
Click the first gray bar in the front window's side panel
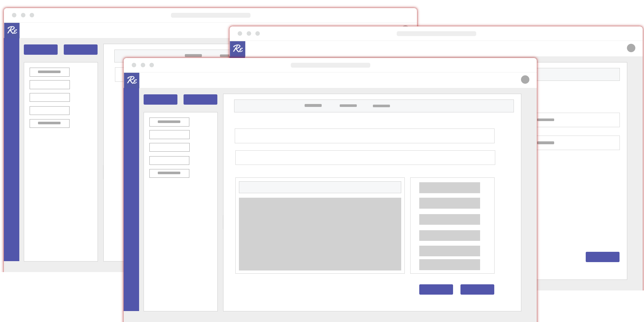click(x=450, y=188)
